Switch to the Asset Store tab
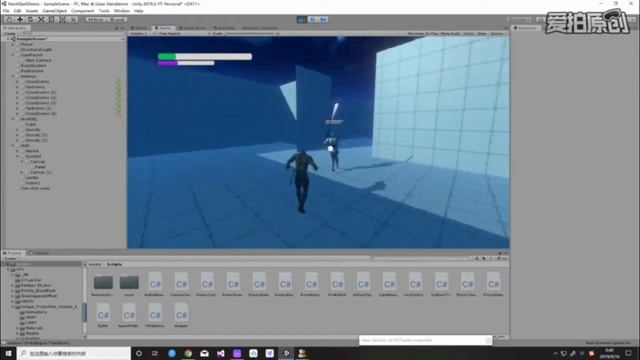 [192, 28]
